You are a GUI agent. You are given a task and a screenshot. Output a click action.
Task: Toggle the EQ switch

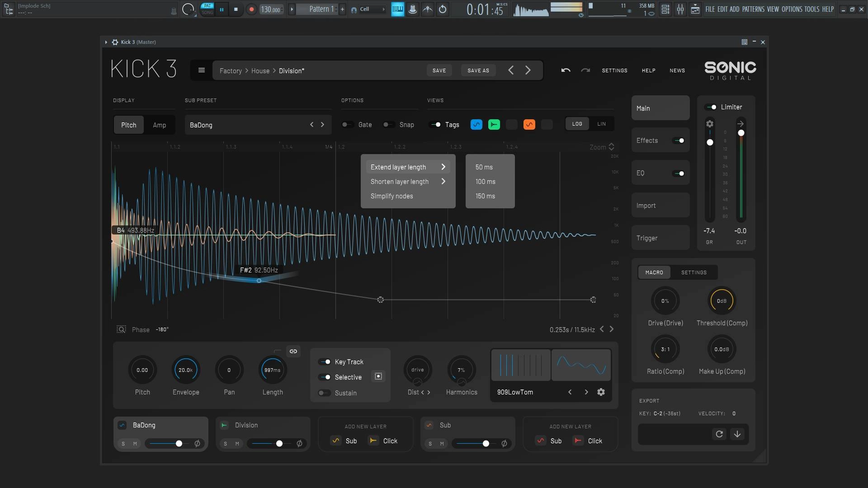click(x=679, y=173)
